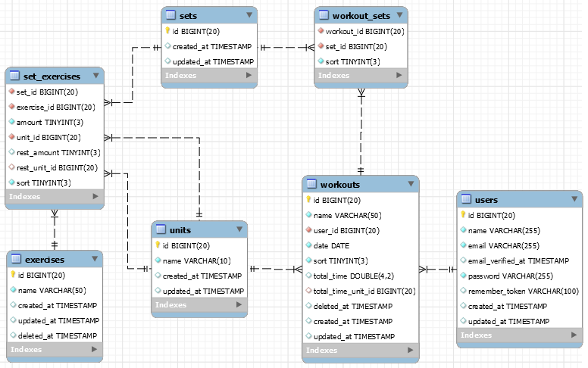The image size is (588, 368).
Task: Collapse the units table with header arrow
Action: click(x=239, y=229)
